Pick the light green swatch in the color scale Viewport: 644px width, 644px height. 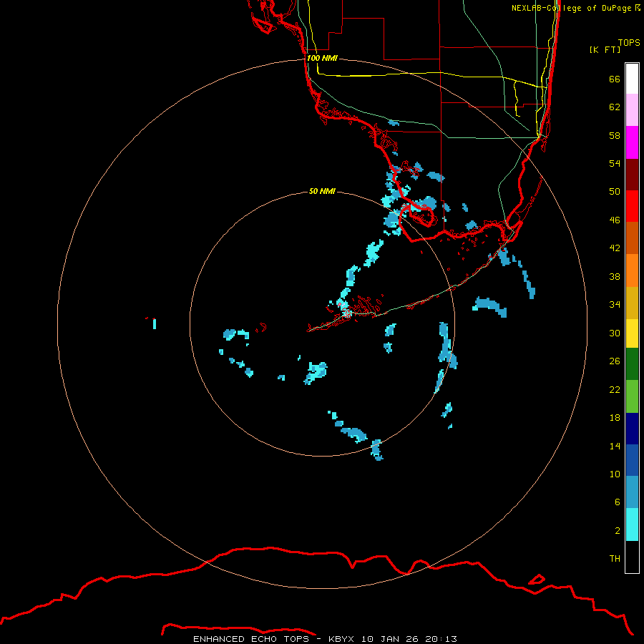(632, 396)
